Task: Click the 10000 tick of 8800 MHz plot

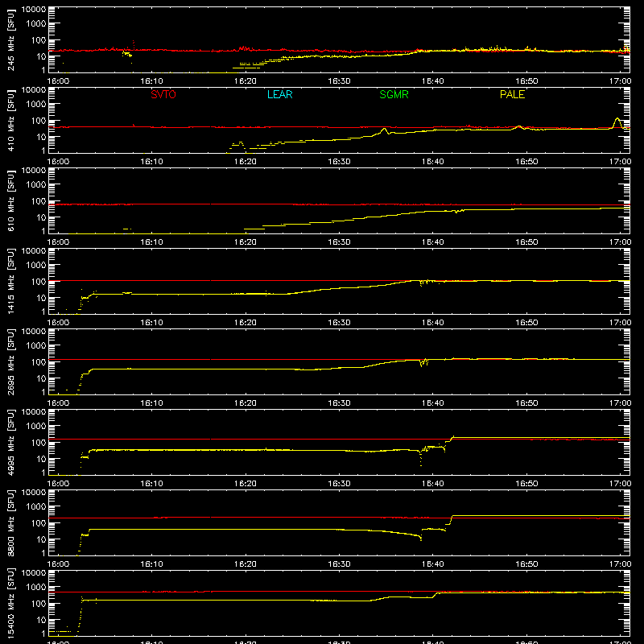Action: coord(34,493)
